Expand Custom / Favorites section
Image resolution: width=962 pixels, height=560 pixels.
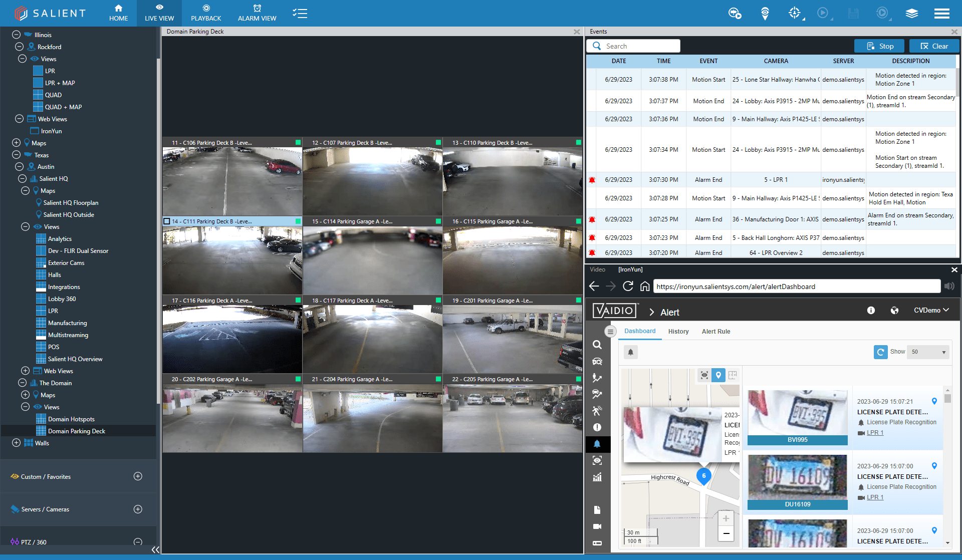click(138, 476)
